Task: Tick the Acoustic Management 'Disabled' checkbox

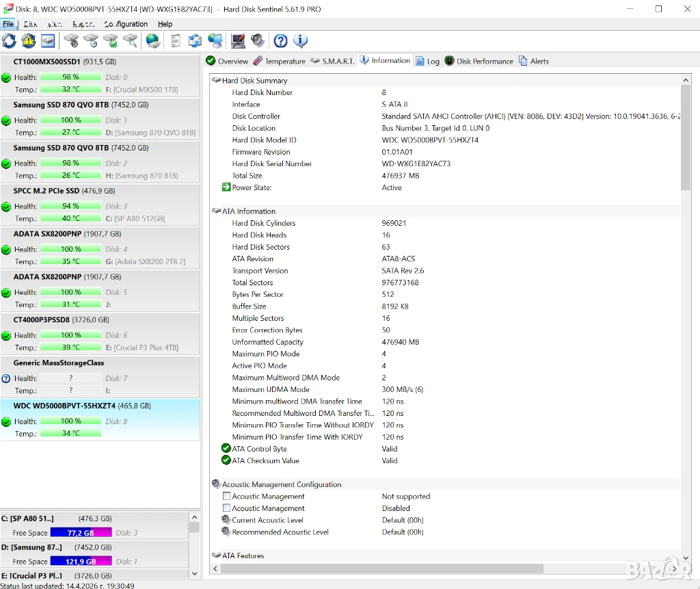Action: point(226,508)
